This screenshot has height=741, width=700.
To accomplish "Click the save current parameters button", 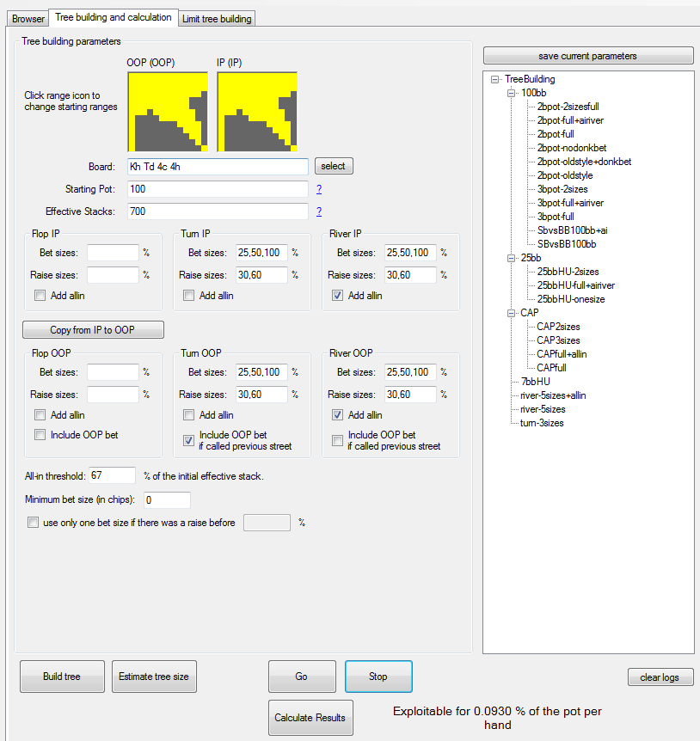I will [587, 56].
